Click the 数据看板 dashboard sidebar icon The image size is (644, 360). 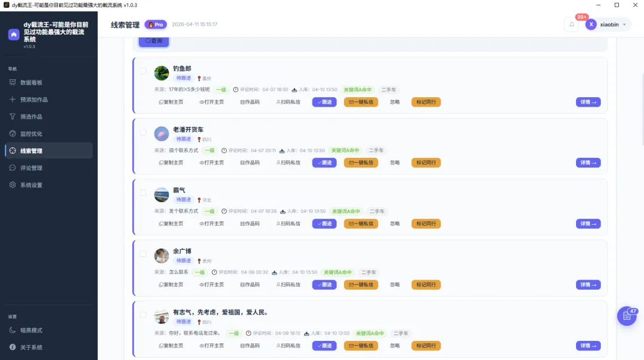click(13, 82)
